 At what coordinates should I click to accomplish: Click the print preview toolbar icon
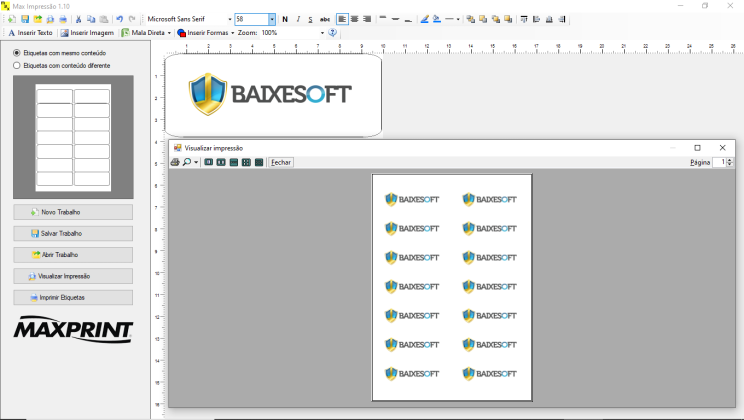tap(50, 19)
